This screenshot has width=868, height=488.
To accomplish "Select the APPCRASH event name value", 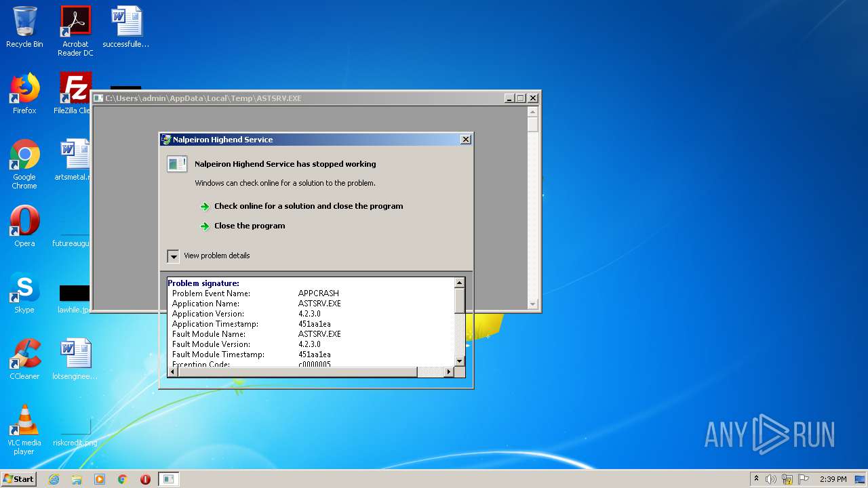I will [319, 293].
